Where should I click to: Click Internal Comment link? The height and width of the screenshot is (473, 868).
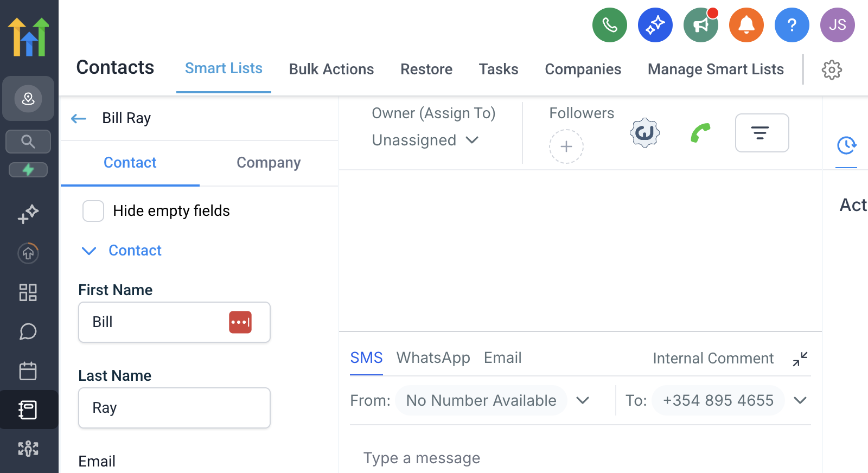point(713,359)
